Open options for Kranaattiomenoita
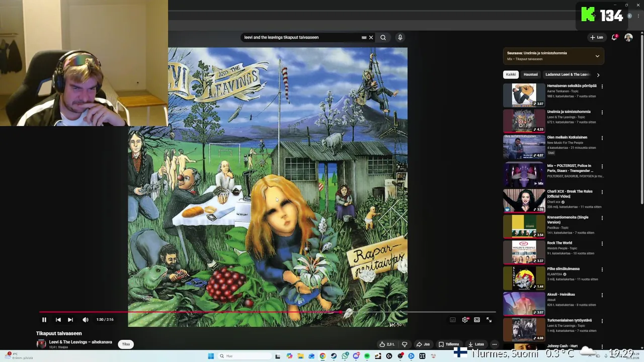The width and height of the screenshot is (644, 362). [602, 218]
